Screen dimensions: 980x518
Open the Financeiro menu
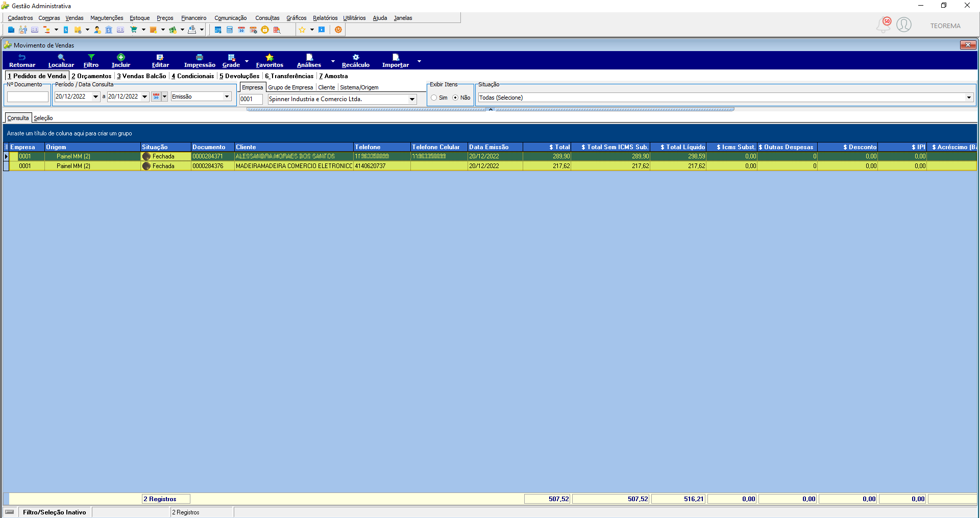pos(193,18)
